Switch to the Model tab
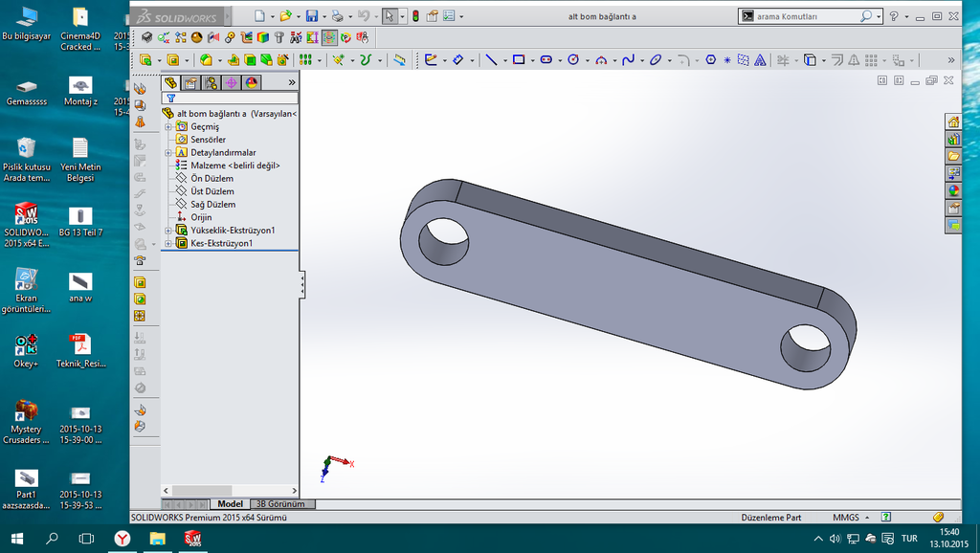 point(230,504)
